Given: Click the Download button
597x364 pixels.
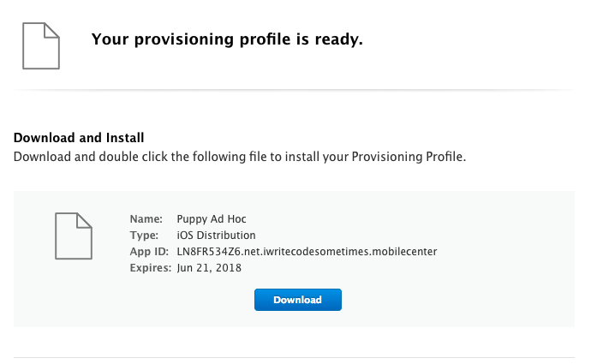Looking at the screenshot, I should click(x=297, y=300).
